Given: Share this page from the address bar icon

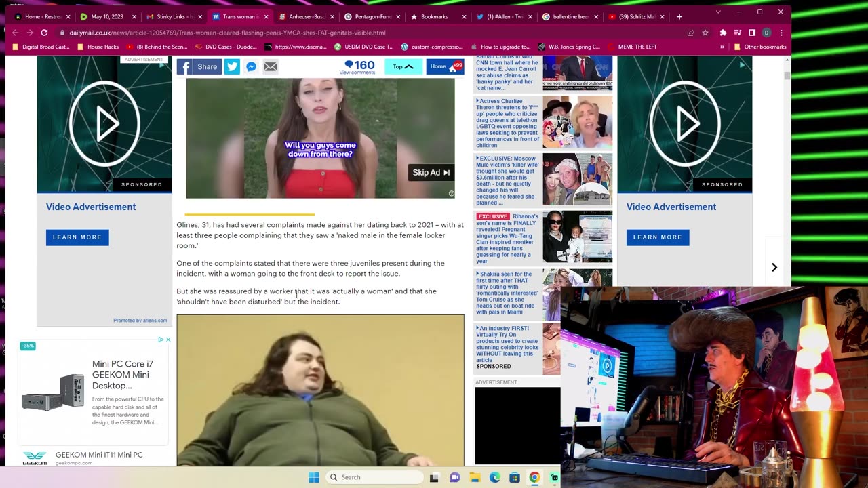Looking at the screenshot, I should click(x=690, y=33).
